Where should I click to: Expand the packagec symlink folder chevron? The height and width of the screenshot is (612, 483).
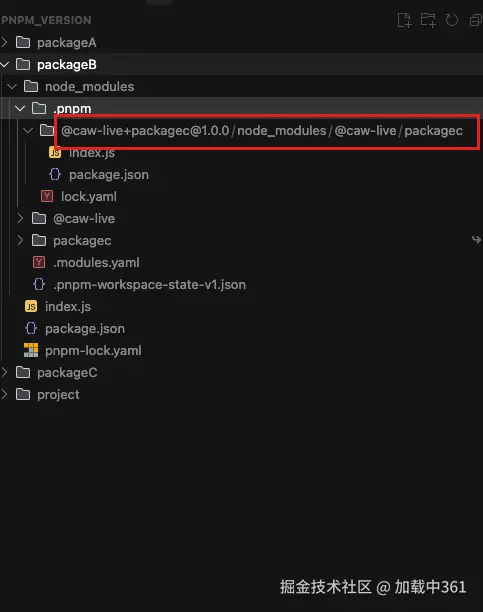tap(20, 240)
